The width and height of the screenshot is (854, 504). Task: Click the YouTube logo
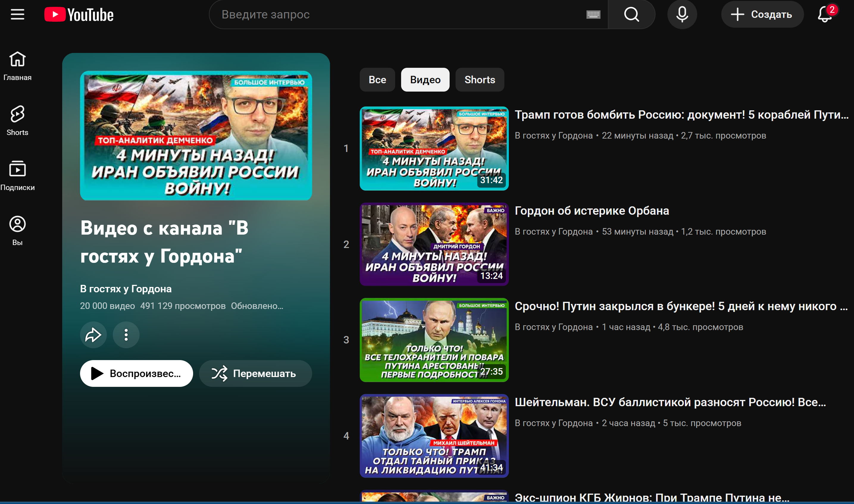pyautogui.click(x=79, y=15)
